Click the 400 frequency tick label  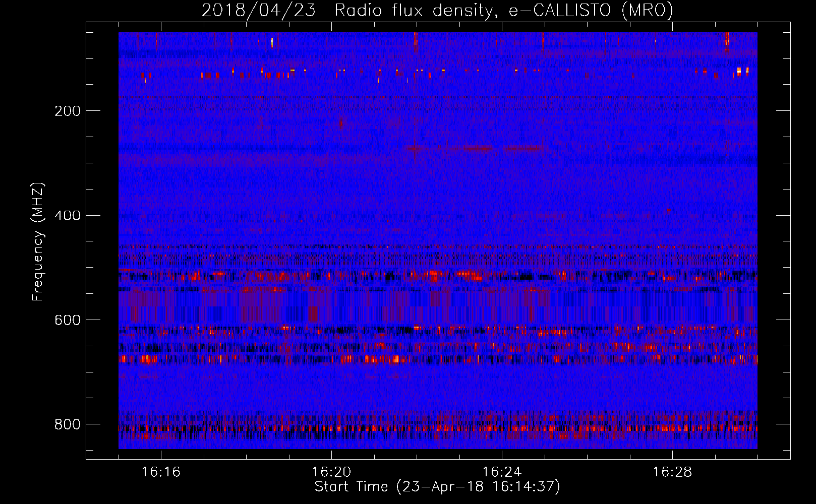[68, 216]
